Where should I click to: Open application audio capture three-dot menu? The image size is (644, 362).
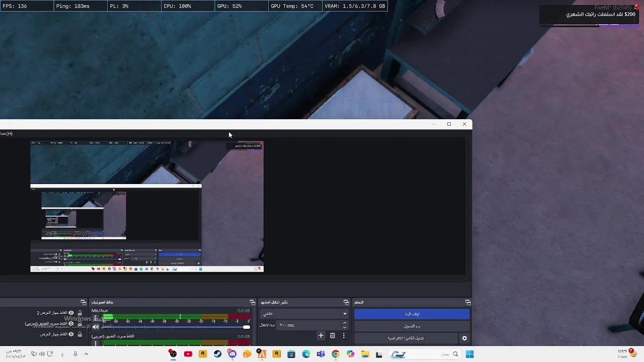point(96,343)
